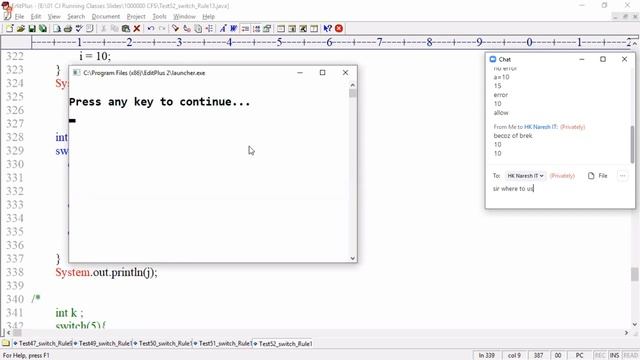This screenshot has width=640, height=360.
Task: Click the REC status bar indicator
Action: (x=600, y=356)
